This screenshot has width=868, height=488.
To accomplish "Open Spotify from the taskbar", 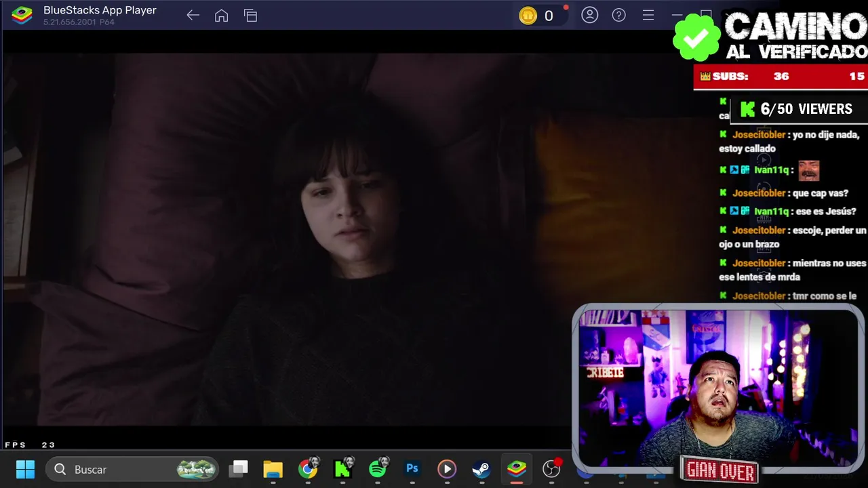I will (x=378, y=468).
